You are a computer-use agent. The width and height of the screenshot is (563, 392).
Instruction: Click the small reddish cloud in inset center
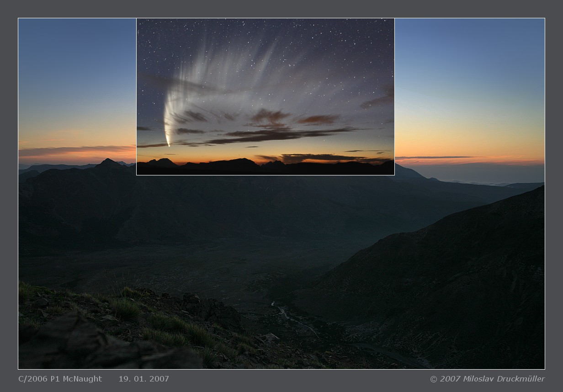point(270,116)
